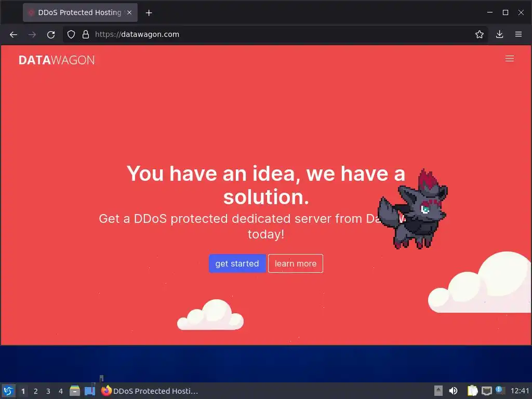Viewport: 532px width, 399px height.
Task: Click the browser forward arrow
Action: click(x=32, y=35)
